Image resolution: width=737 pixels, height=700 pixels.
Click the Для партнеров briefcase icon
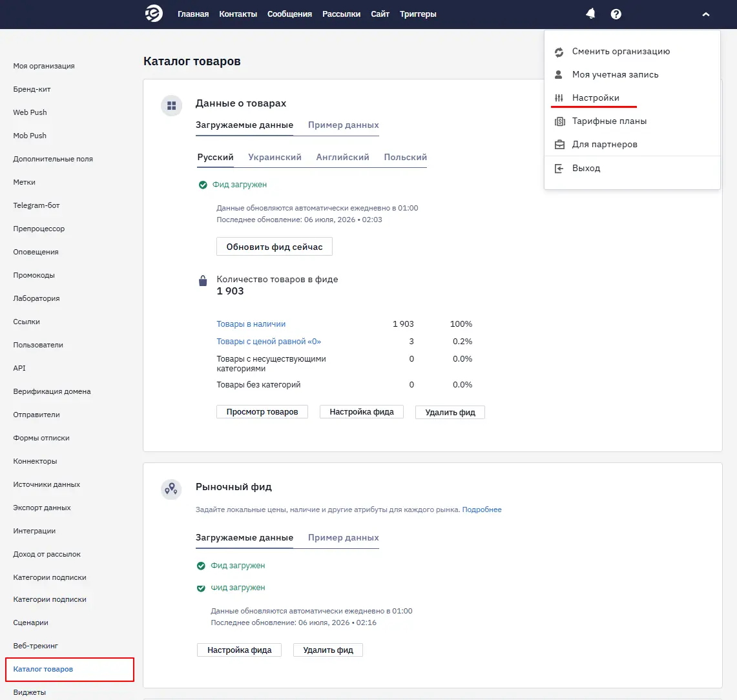(559, 144)
